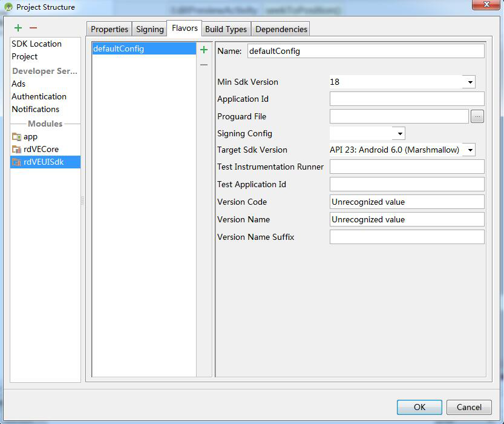Click the red remove module minus icon

click(x=33, y=28)
